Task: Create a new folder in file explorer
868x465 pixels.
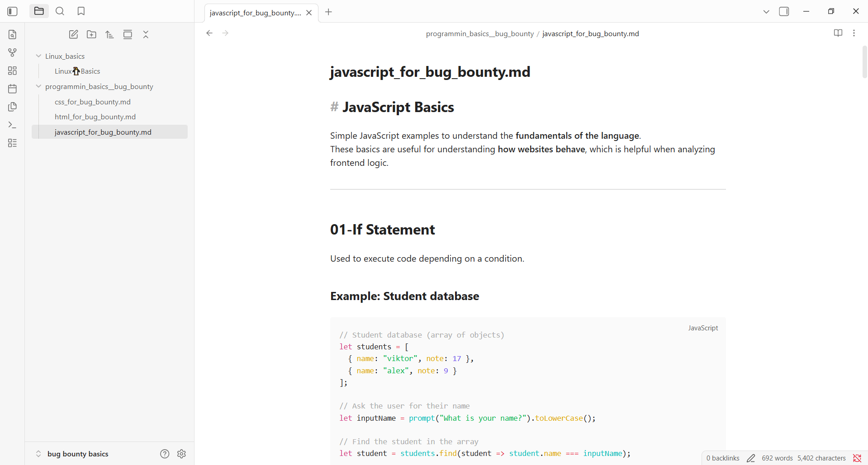Action: [91, 34]
